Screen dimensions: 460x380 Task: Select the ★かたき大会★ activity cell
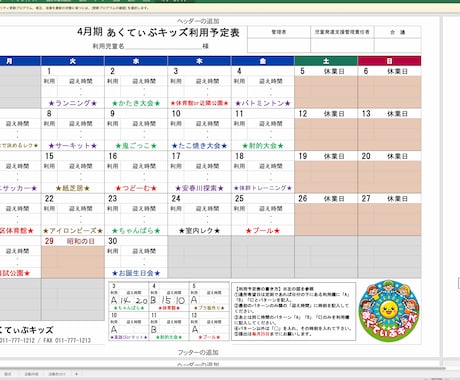(x=136, y=103)
